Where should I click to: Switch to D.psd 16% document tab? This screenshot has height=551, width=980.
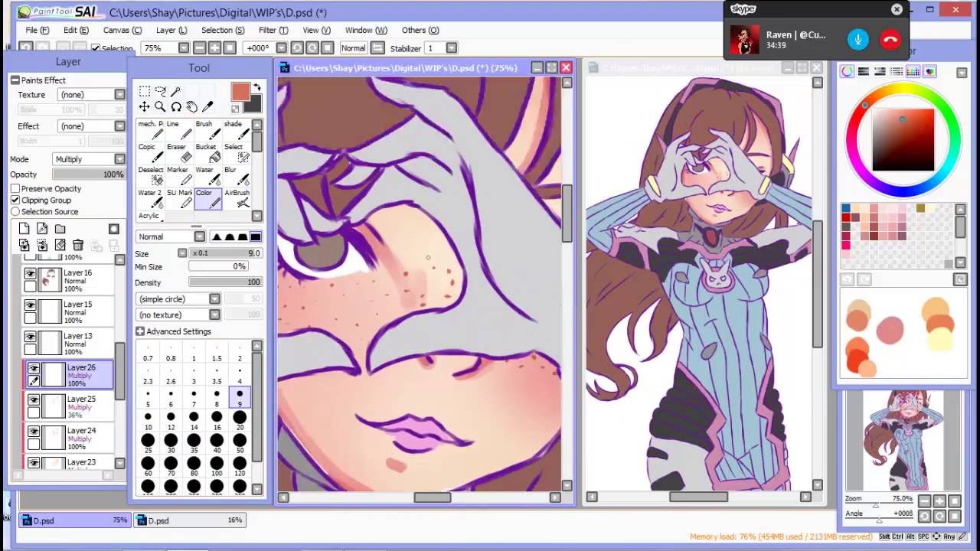pos(190,520)
